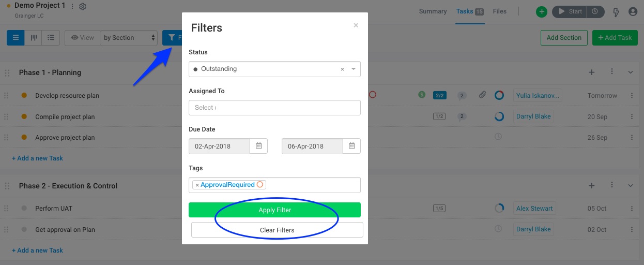Toggle status dot of Compile project plan

pyautogui.click(x=24, y=116)
